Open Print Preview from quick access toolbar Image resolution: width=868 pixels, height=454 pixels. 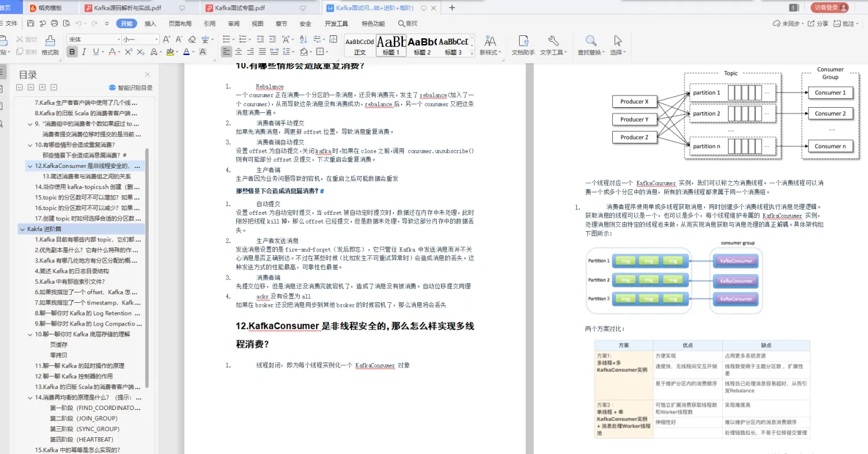pos(65,23)
